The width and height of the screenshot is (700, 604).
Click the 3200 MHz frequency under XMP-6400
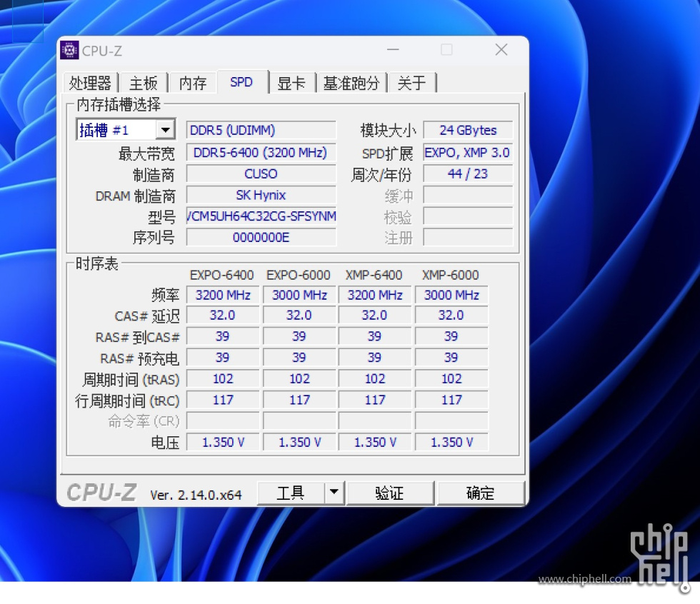click(x=375, y=295)
